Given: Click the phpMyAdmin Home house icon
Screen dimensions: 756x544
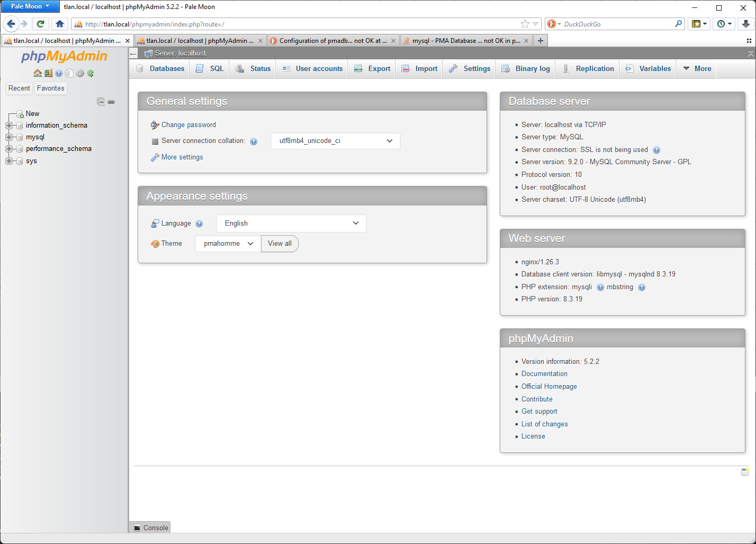Looking at the screenshot, I should point(37,73).
